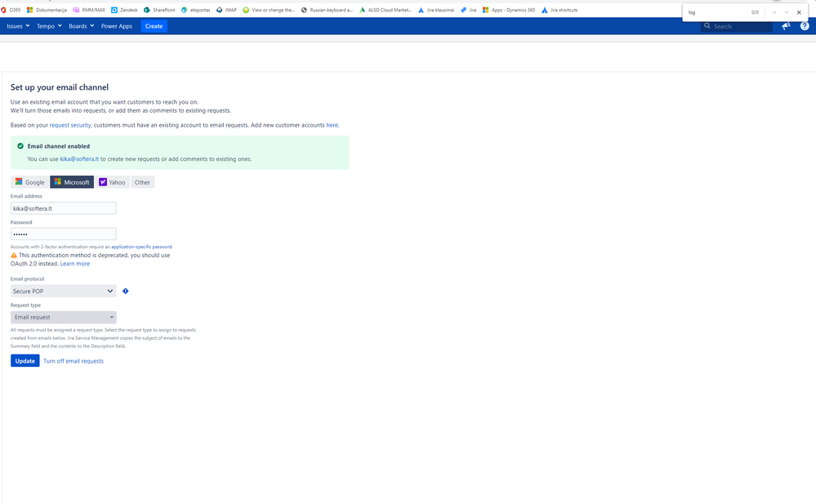Click the Update button

click(x=25, y=361)
